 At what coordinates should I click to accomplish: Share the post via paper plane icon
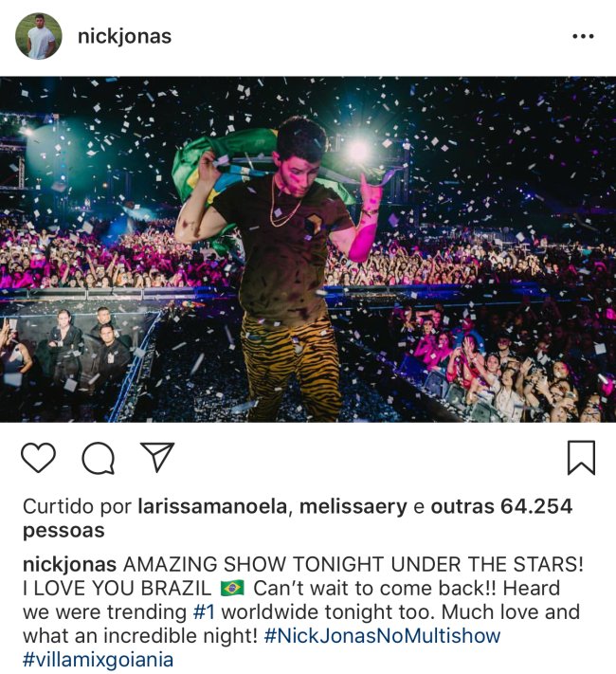157,457
